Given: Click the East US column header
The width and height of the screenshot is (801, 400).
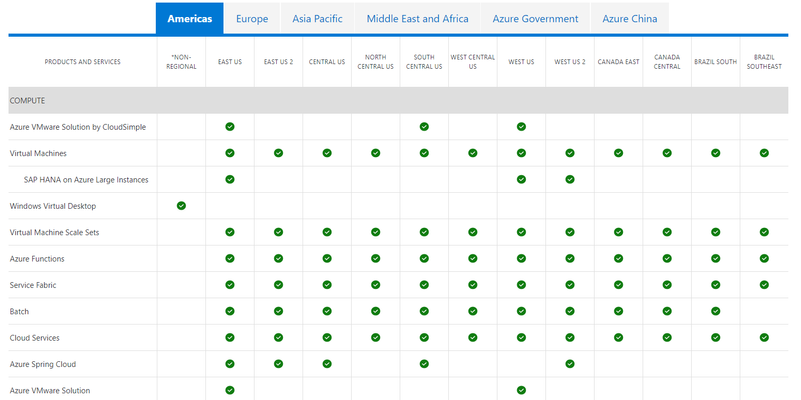Looking at the screenshot, I should pyautogui.click(x=230, y=62).
